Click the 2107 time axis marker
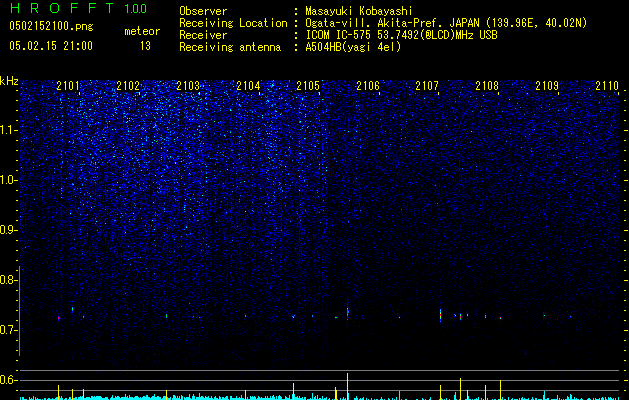This screenshot has height=400, width=629. (427, 86)
